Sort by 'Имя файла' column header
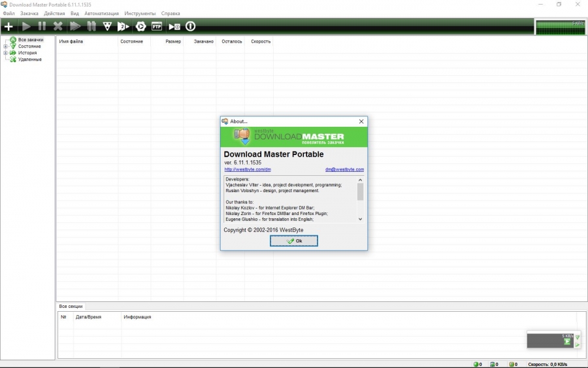Viewport: 588px width, 368px height. (87, 42)
